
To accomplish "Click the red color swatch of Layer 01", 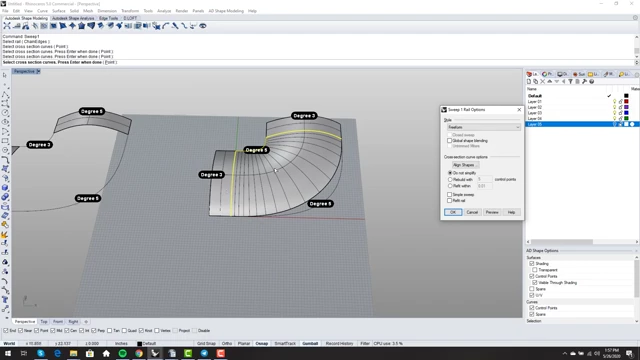I will click(x=627, y=102).
